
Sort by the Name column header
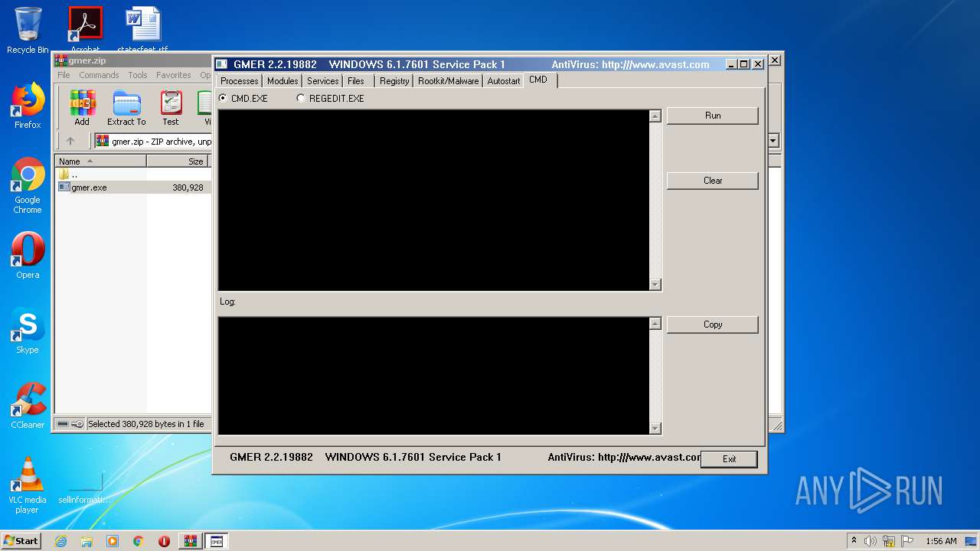point(100,161)
